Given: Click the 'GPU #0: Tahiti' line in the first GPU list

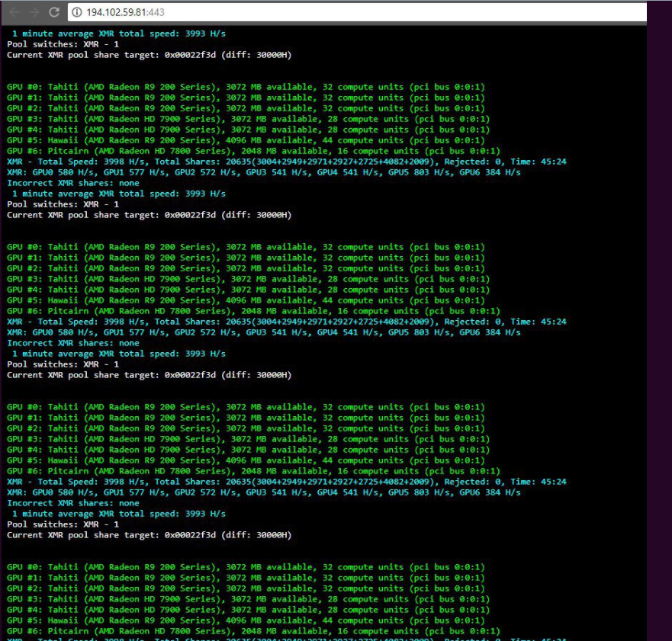Looking at the screenshot, I should (246, 87).
